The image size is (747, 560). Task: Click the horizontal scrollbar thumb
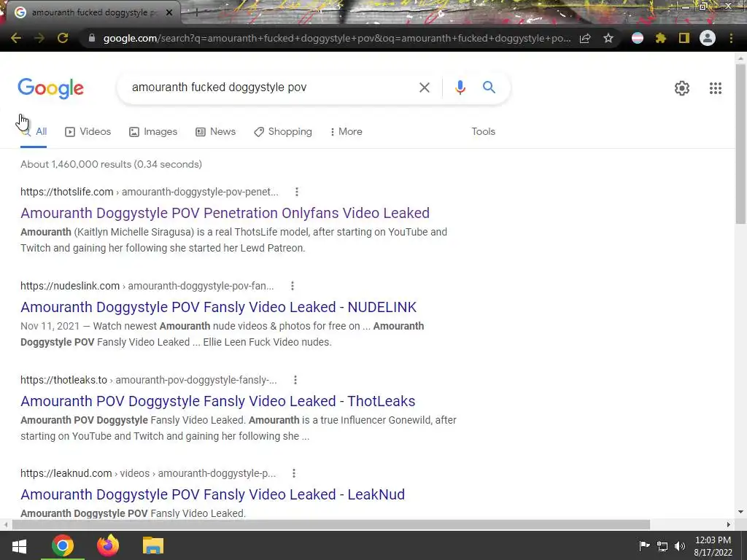tap(331, 524)
